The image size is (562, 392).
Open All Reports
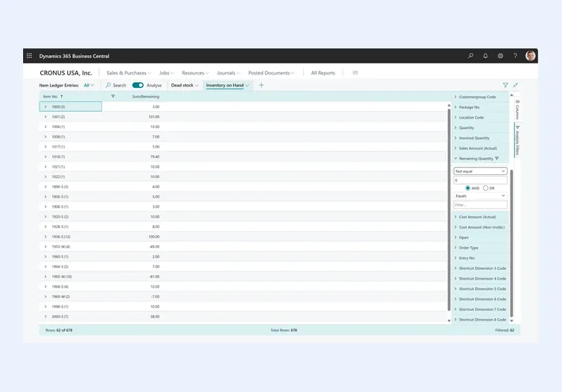(x=323, y=73)
